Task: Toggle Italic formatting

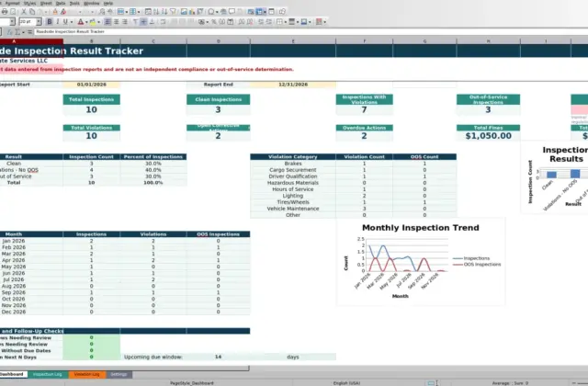Action: [x=58, y=22]
